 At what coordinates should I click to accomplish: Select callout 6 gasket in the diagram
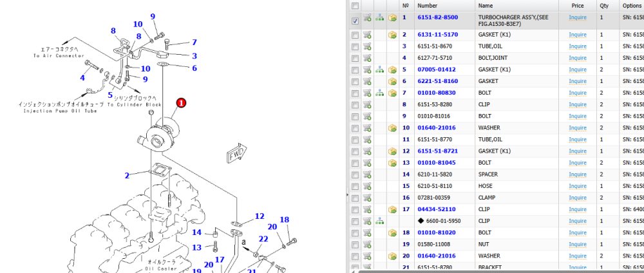(x=194, y=68)
